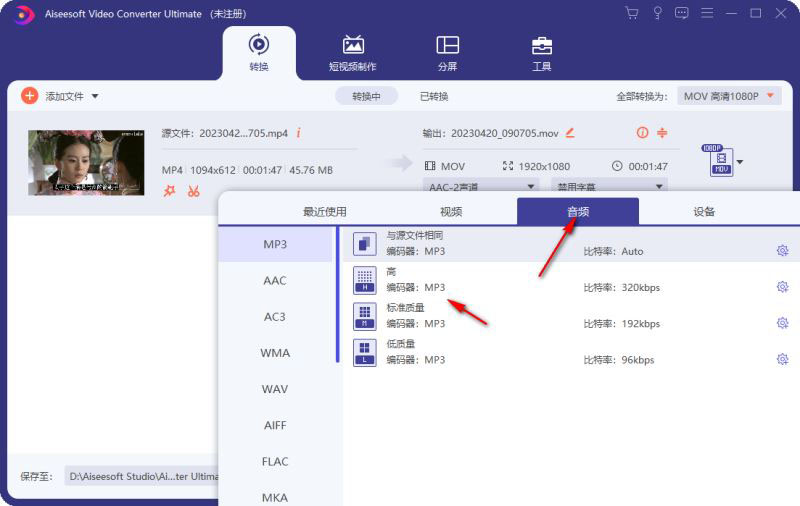Open the hamburger menu in title bar
The image size is (800, 506).
pos(707,13)
